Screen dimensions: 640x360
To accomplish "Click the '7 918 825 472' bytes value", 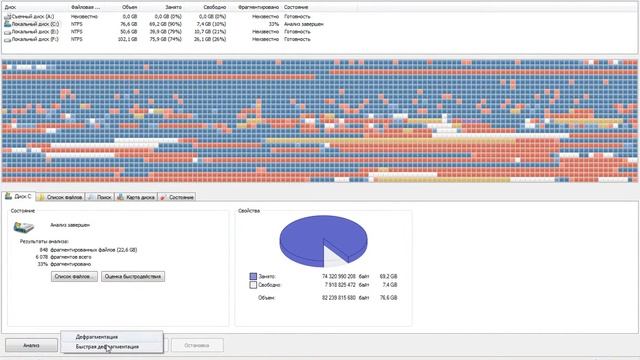I will (340, 285).
